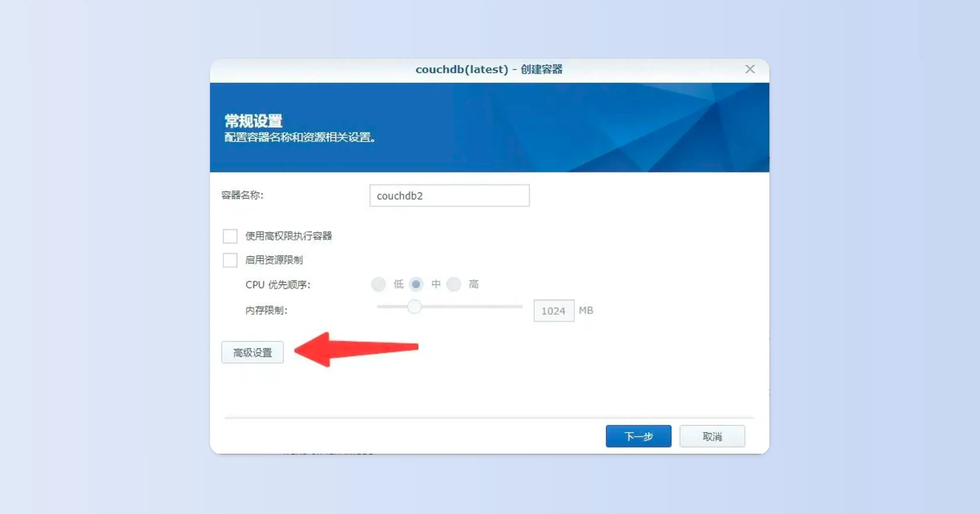
Task: Click the 1024 MB memory value field
Action: (x=554, y=311)
